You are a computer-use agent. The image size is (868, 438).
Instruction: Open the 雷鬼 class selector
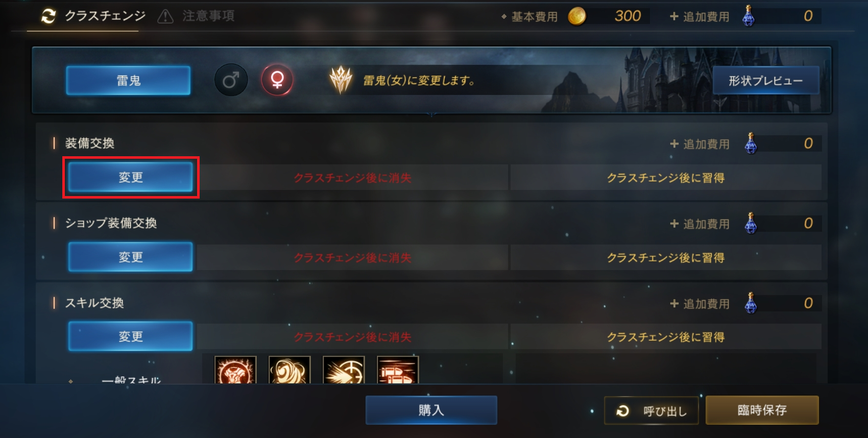(x=128, y=80)
